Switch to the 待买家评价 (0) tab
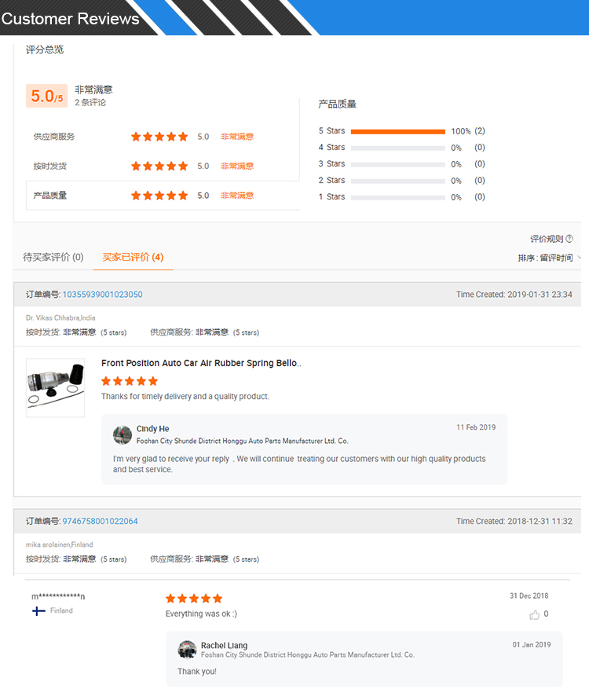Viewport: 589px width, 700px height. [x=53, y=257]
